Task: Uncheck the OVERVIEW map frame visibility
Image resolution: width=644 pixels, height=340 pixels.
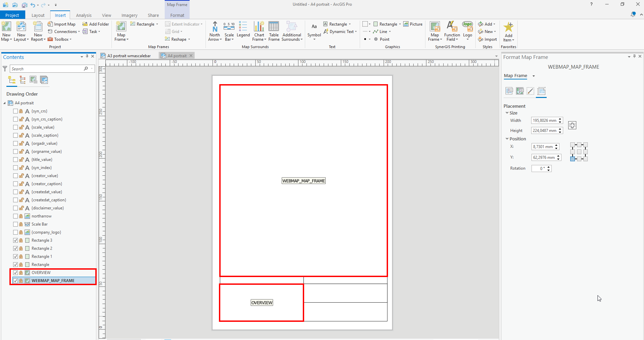Action: [15, 273]
